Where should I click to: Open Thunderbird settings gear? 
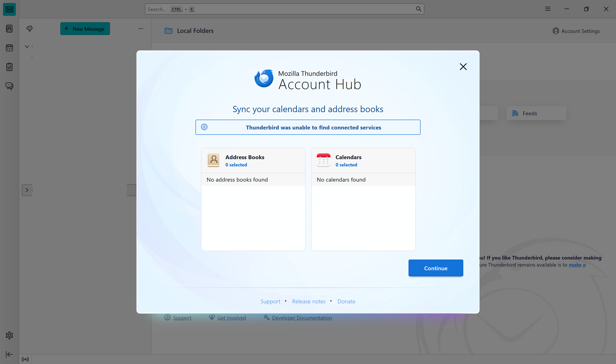pyautogui.click(x=9, y=335)
